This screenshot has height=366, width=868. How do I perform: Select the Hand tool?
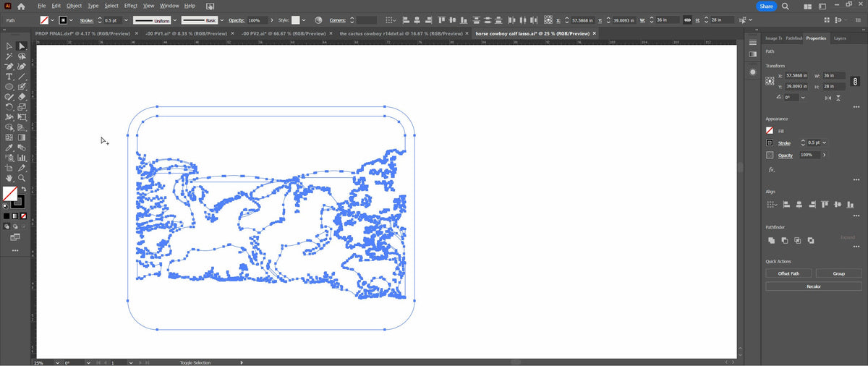(x=9, y=177)
